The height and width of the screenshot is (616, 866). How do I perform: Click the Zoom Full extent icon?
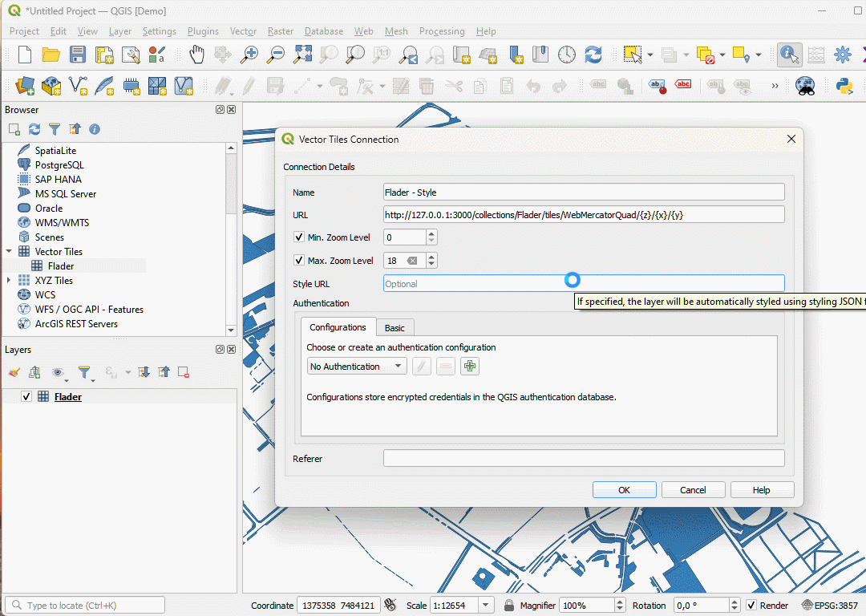coord(302,55)
